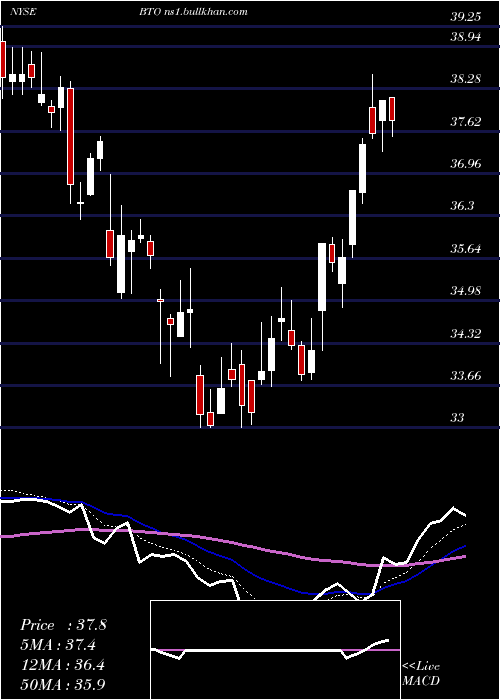Click the 12MA : 36.4 readout
The height and width of the screenshot is (700, 500).
click(x=62, y=665)
